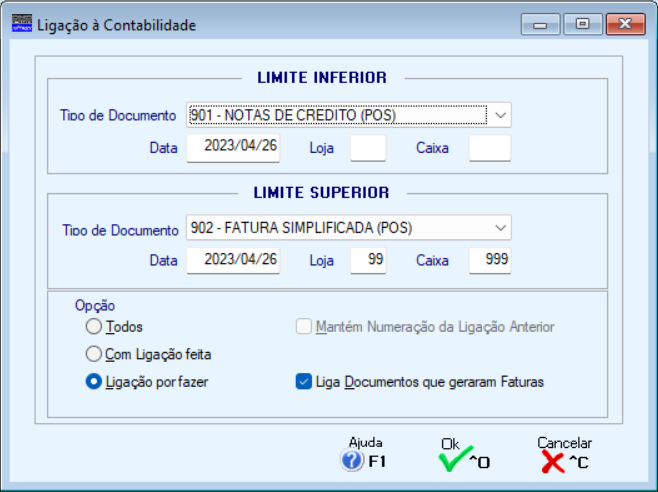Click the empty Loja field in Limite Inferior
Viewport: 658px width, 492px height.
click(367, 148)
